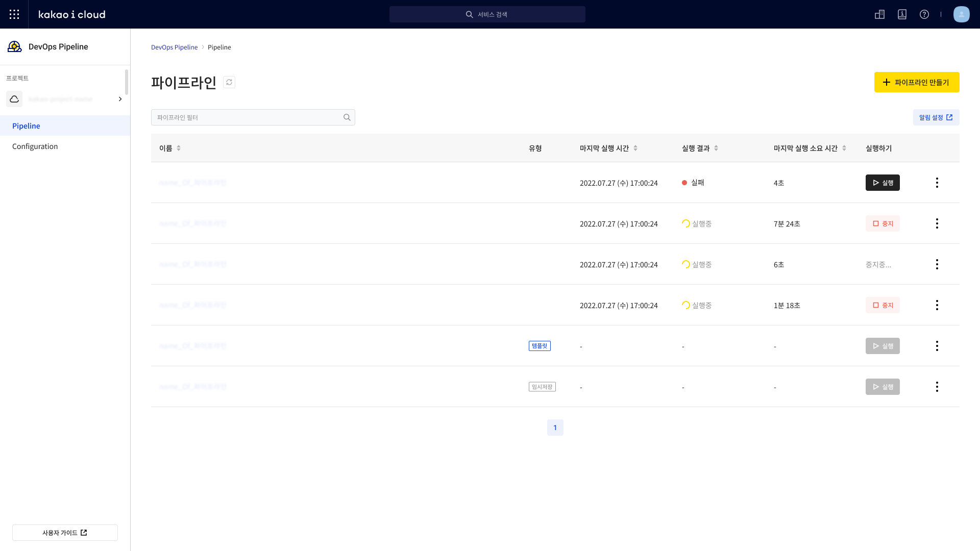This screenshot has width=980, height=551.
Task: Run the failed pipeline with 실행 button
Action: pyautogui.click(x=883, y=183)
